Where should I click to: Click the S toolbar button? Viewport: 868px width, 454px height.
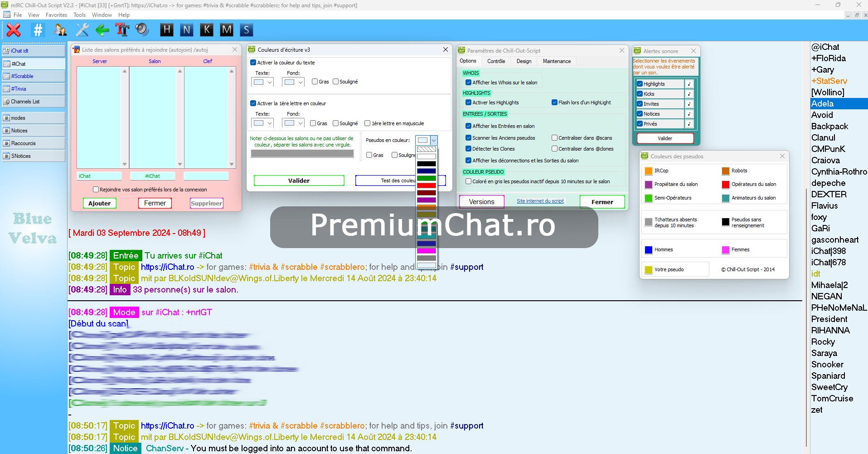pos(247,30)
